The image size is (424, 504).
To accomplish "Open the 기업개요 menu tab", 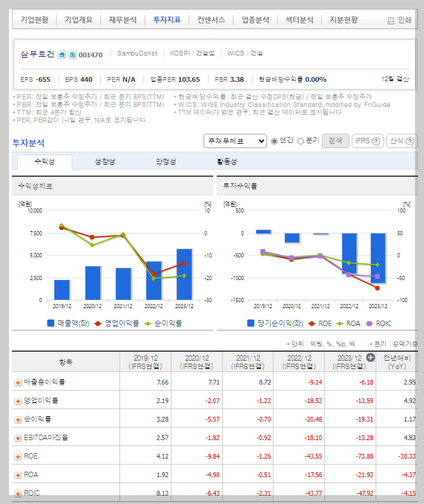I will [78, 20].
